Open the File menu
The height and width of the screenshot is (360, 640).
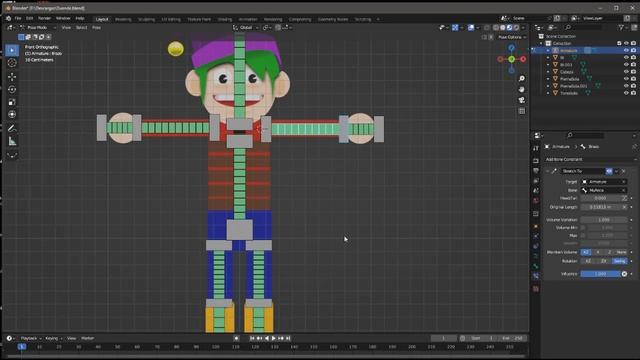click(x=18, y=18)
